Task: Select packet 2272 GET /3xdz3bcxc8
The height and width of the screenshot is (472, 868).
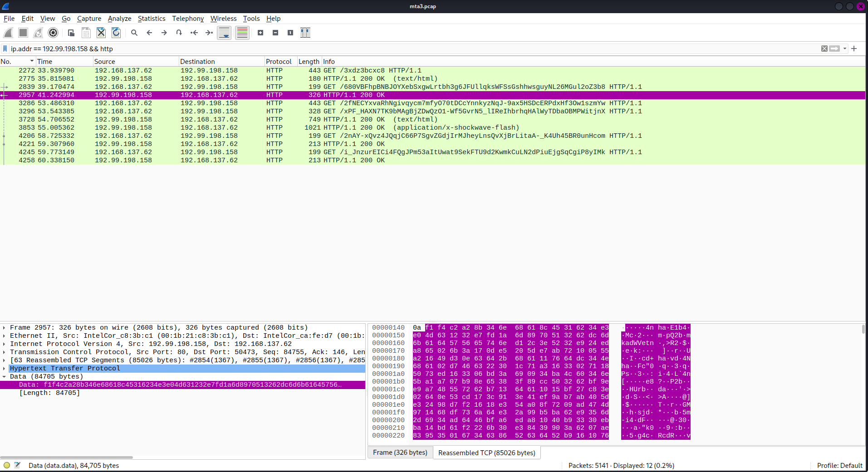Action: [432, 70]
